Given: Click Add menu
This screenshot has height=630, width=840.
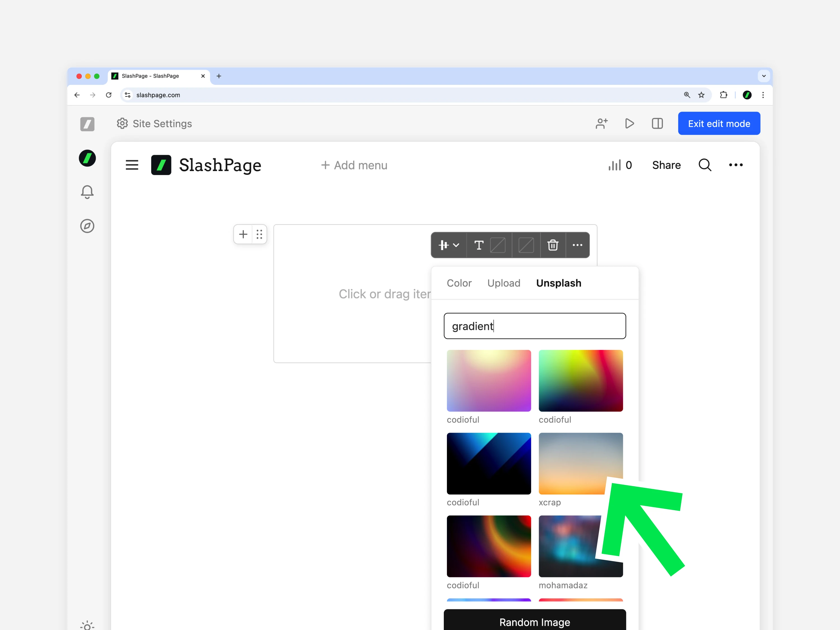Looking at the screenshot, I should (x=354, y=165).
